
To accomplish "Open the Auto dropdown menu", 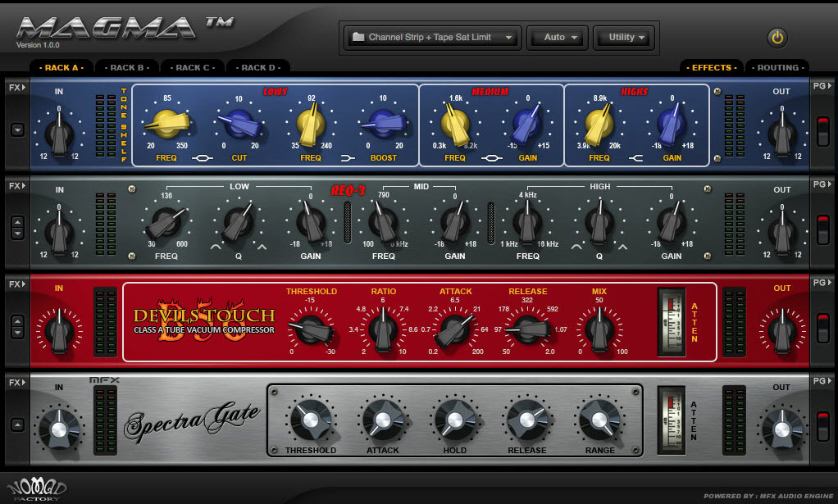I will click(557, 37).
